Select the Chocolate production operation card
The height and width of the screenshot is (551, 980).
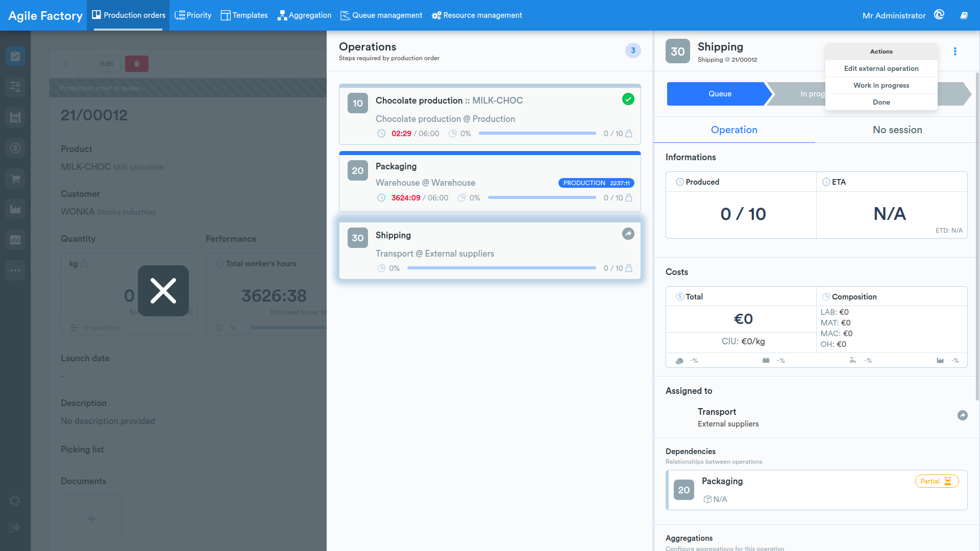490,114
